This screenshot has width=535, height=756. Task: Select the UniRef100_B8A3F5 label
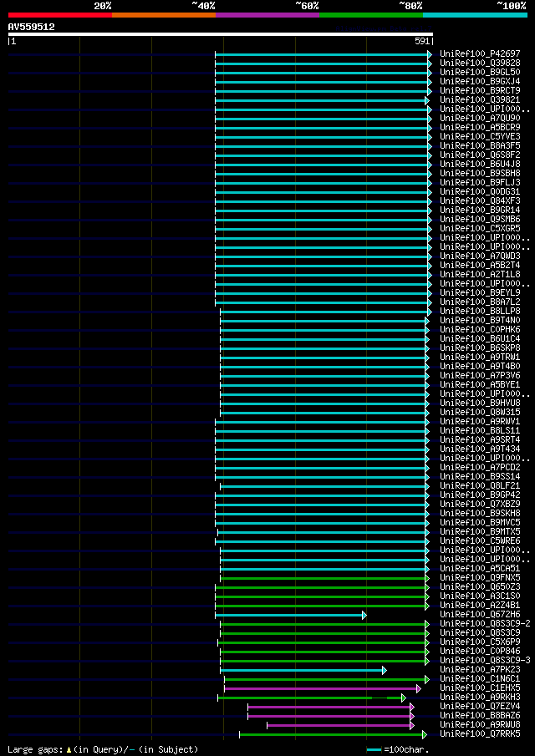(x=480, y=145)
